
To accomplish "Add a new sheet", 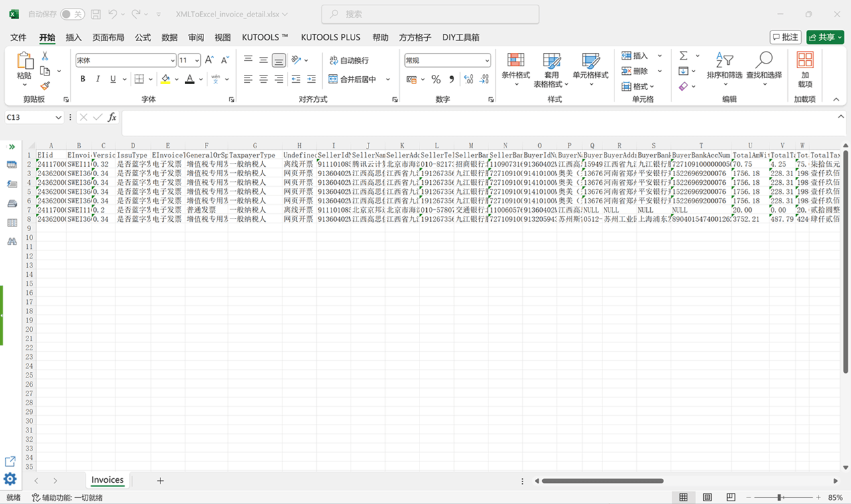I will [160, 481].
